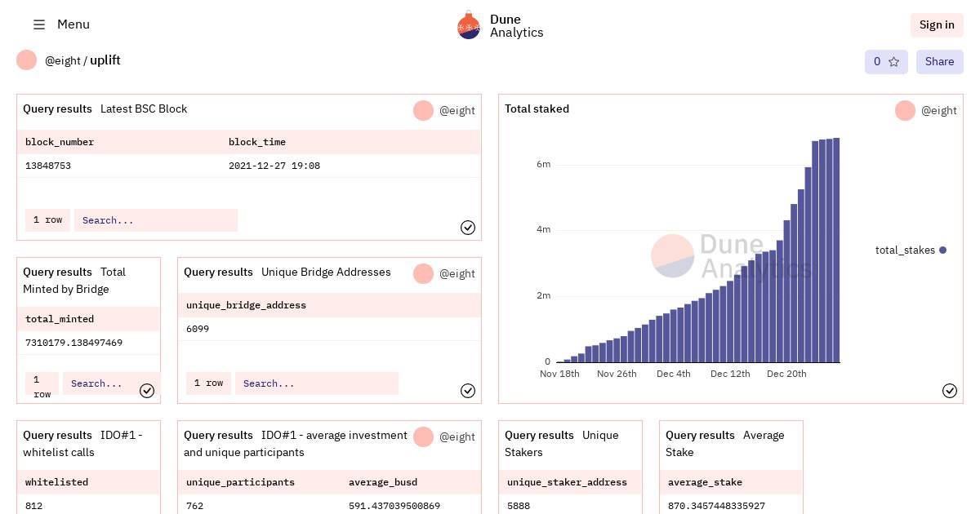Click the Search field on Latest BSC Block card

155,220
